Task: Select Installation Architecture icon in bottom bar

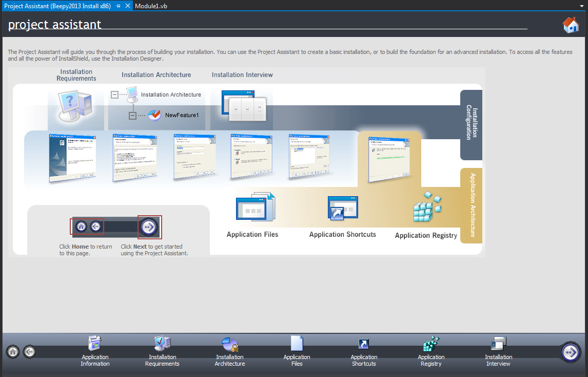Action: [x=229, y=344]
